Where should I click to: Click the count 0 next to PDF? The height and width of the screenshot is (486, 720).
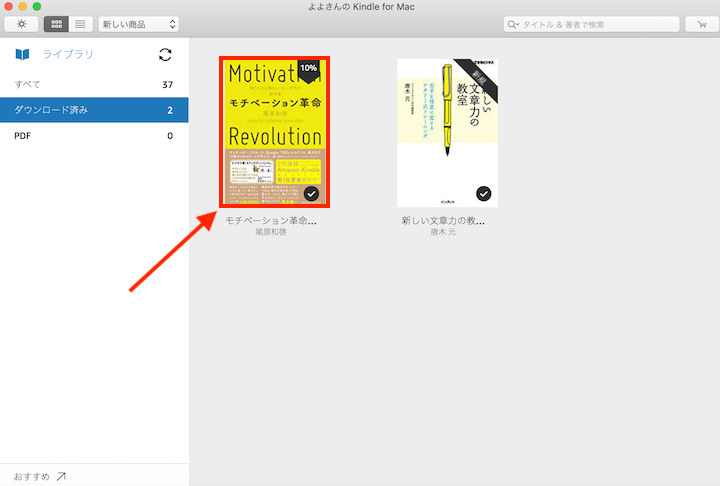pos(170,136)
